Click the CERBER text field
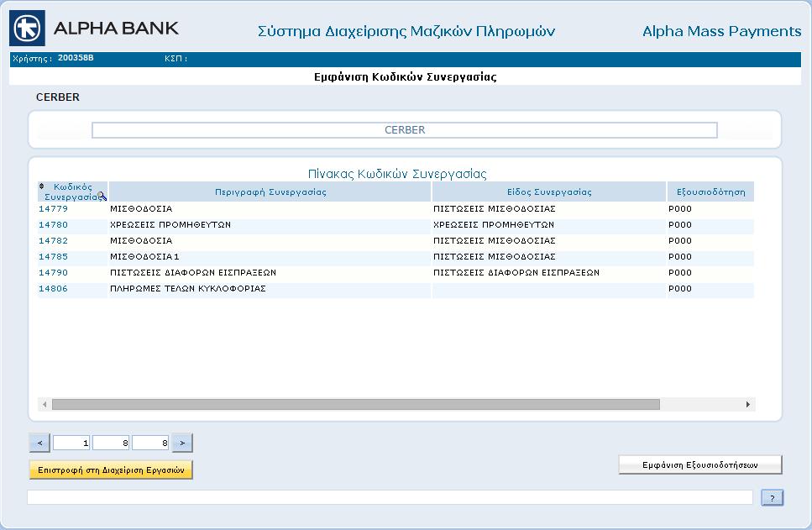Viewport: 812px width, 530px height. [405, 130]
